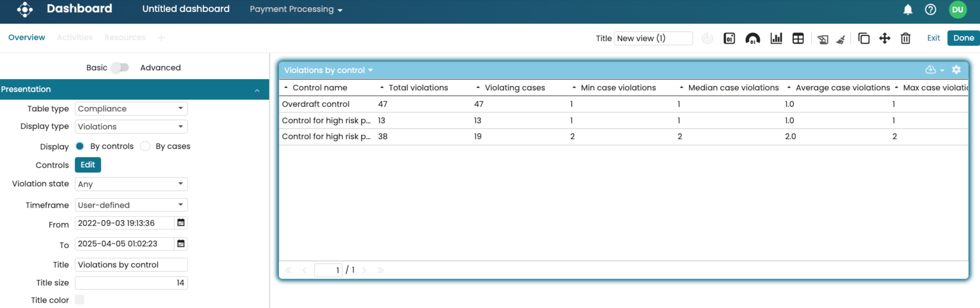Collapse the Presentation section
This screenshot has width=980, height=308.
(257, 90)
